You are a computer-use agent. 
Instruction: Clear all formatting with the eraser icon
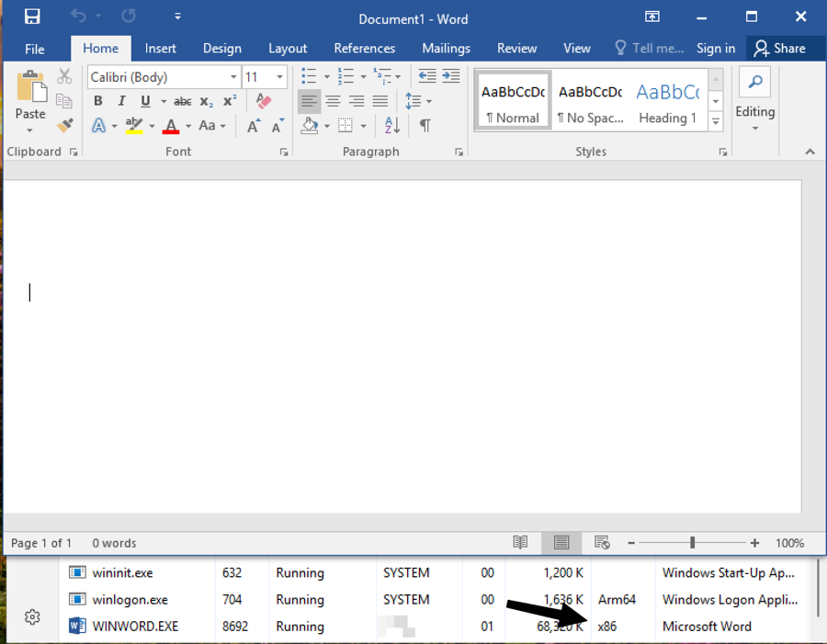tap(263, 100)
